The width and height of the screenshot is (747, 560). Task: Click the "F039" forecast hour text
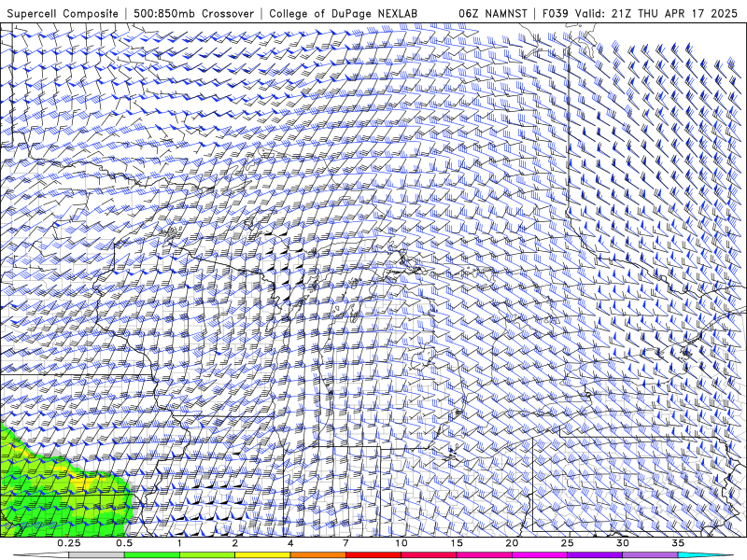click(556, 13)
